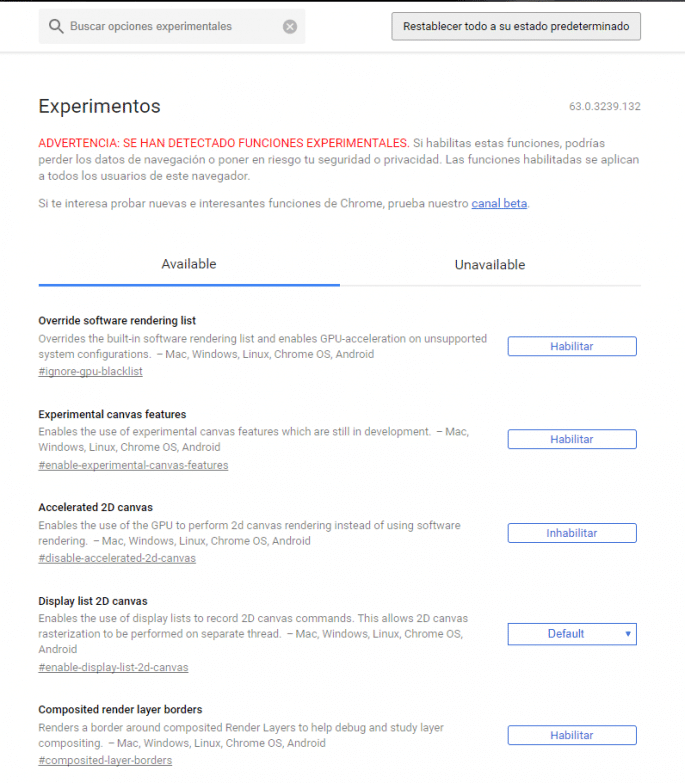Switch to the Available tab

pyautogui.click(x=189, y=264)
